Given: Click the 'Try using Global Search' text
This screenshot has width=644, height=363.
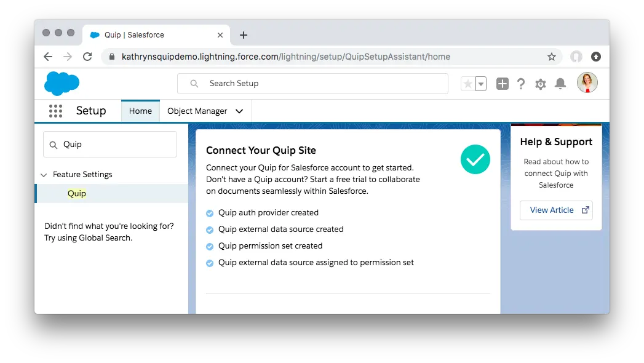Looking at the screenshot, I should coord(89,237).
